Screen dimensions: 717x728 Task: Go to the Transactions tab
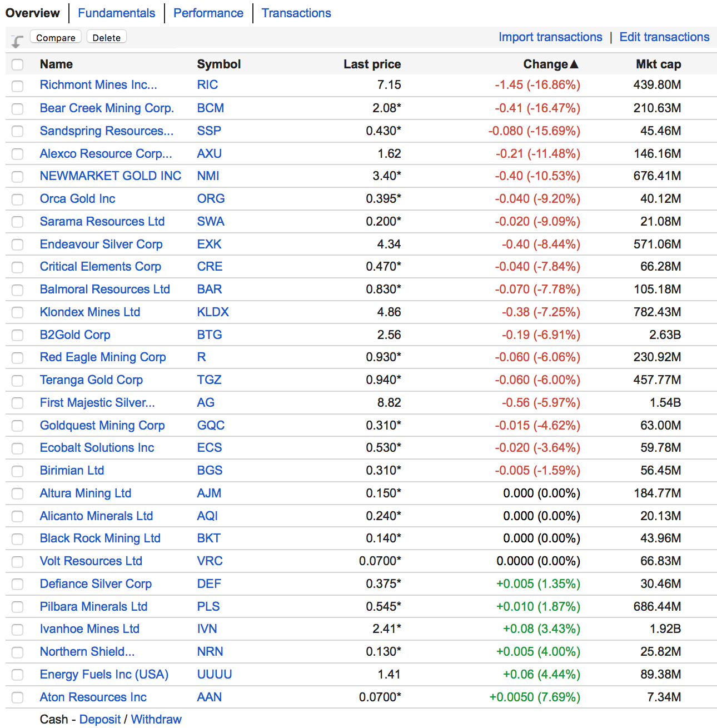pyautogui.click(x=296, y=13)
